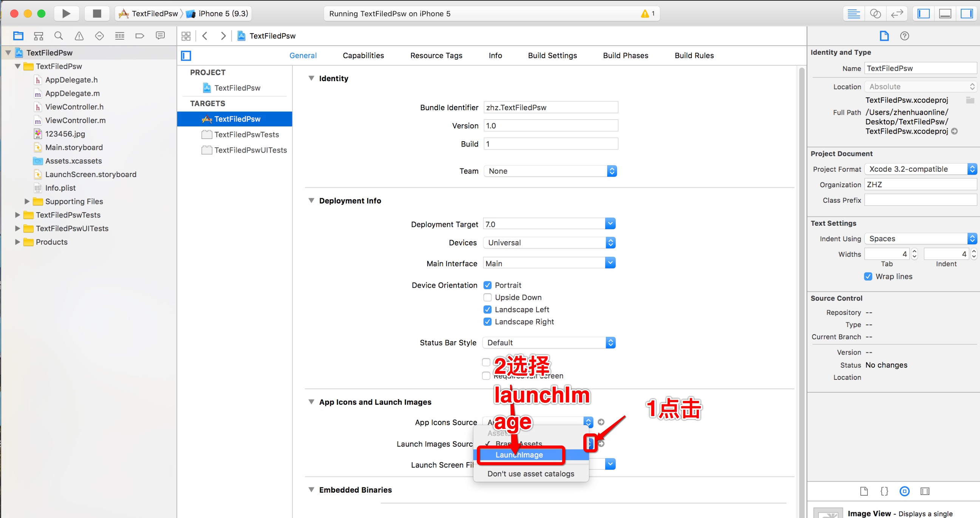Screen dimensions: 980x518
Task: Show the Assistant editor icon
Action: pos(875,14)
